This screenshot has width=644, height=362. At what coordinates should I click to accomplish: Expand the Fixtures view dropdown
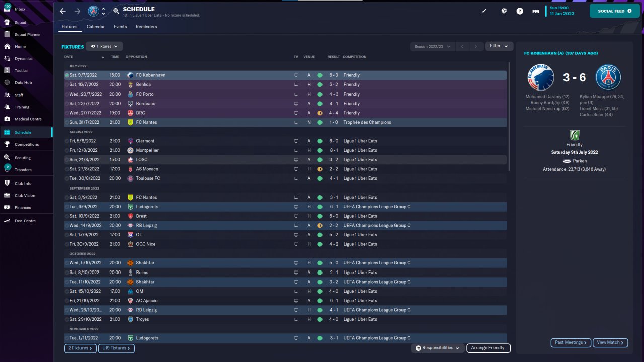point(104,46)
